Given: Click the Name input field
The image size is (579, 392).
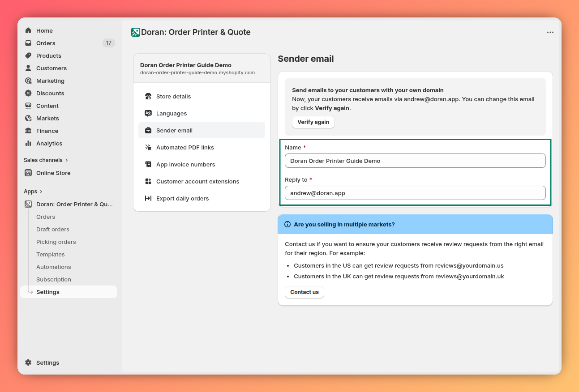Looking at the screenshot, I should point(415,161).
